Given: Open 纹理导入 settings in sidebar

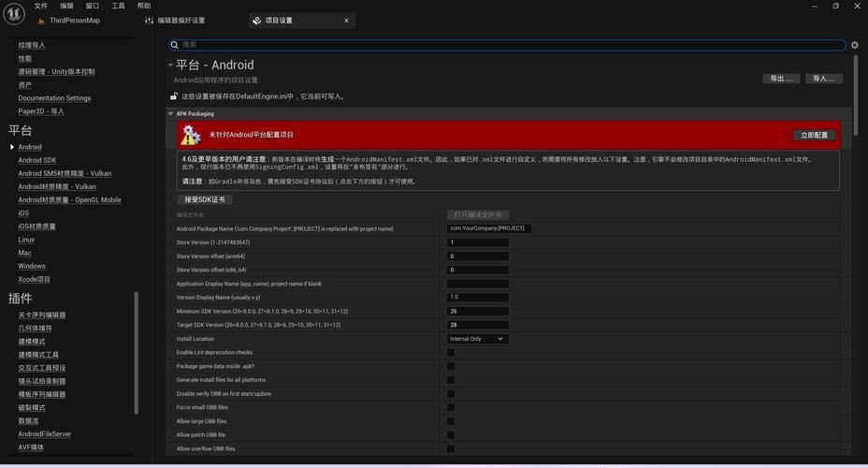Looking at the screenshot, I should click(x=32, y=45).
